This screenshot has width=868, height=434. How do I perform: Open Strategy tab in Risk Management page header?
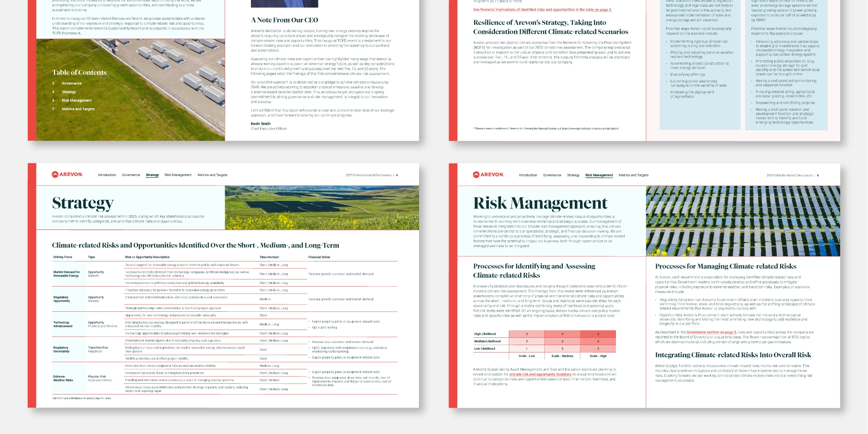[573, 175]
